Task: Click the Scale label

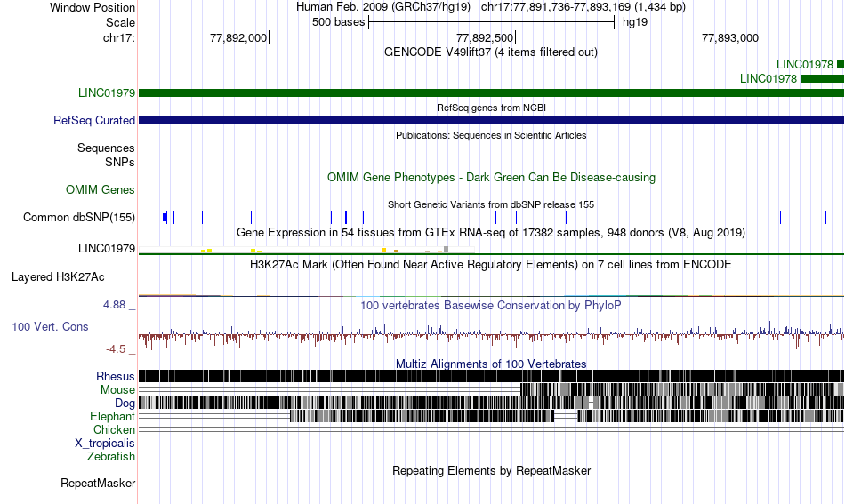Action: (120, 22)
